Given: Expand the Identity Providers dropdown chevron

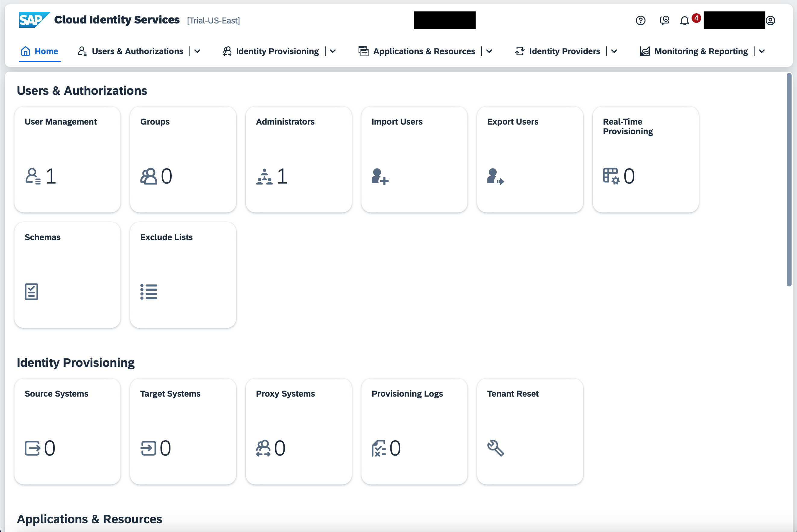Looking at the screenshot, I should point(614,51).
